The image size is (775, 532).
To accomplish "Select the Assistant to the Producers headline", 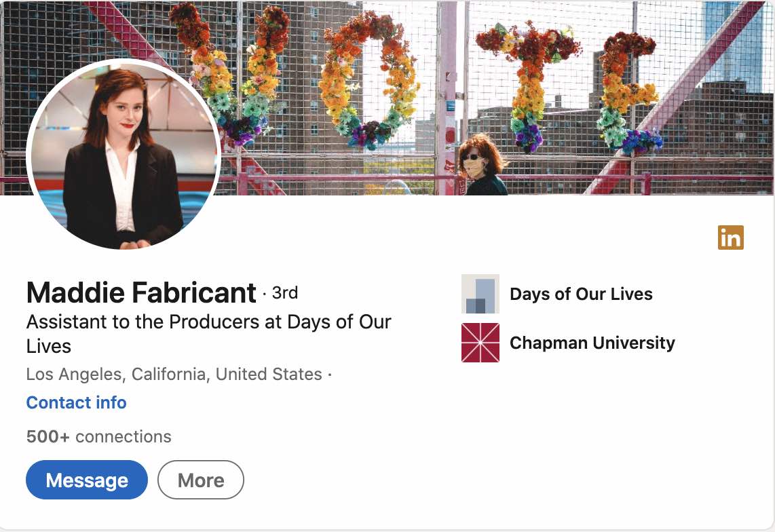I will click(x=208, y=334).
